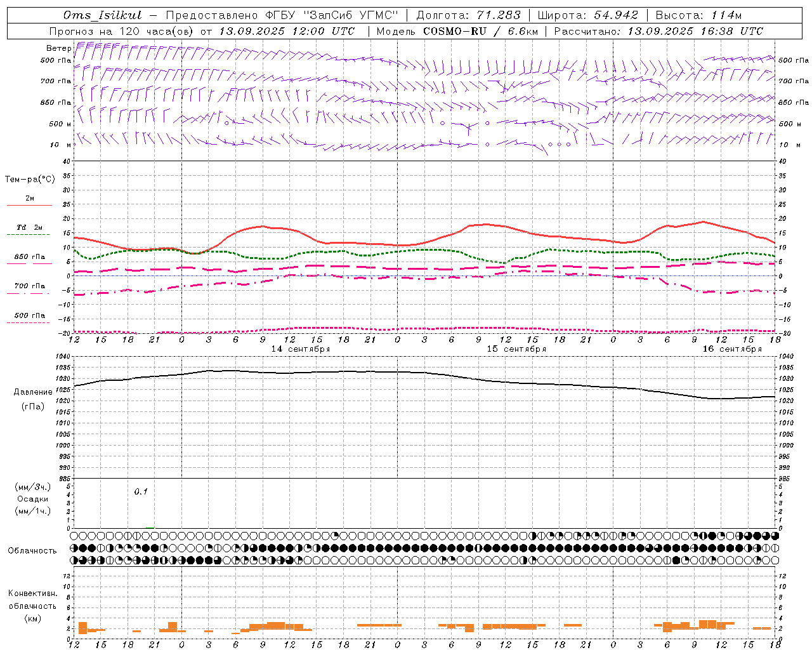This screenshot has width=812, height=650.
Task: Click the Конвективн. convective cloud label
Action: (x=33, y=594)
